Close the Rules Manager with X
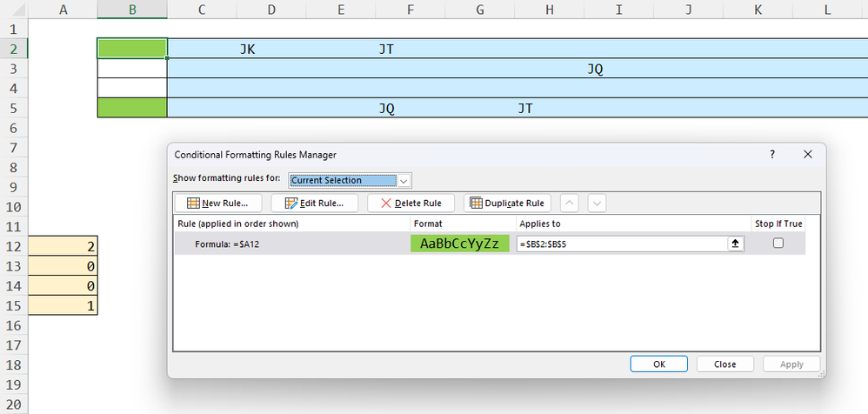Image resolution: width=868 pixels, height=414 pixels. point(808,155)
